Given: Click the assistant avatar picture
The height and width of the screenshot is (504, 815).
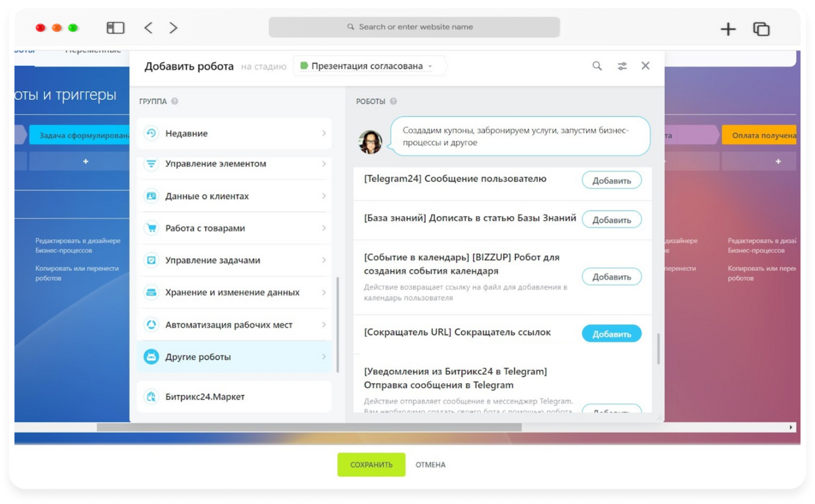Looking at the screenshot, I should tap(370, 142).
